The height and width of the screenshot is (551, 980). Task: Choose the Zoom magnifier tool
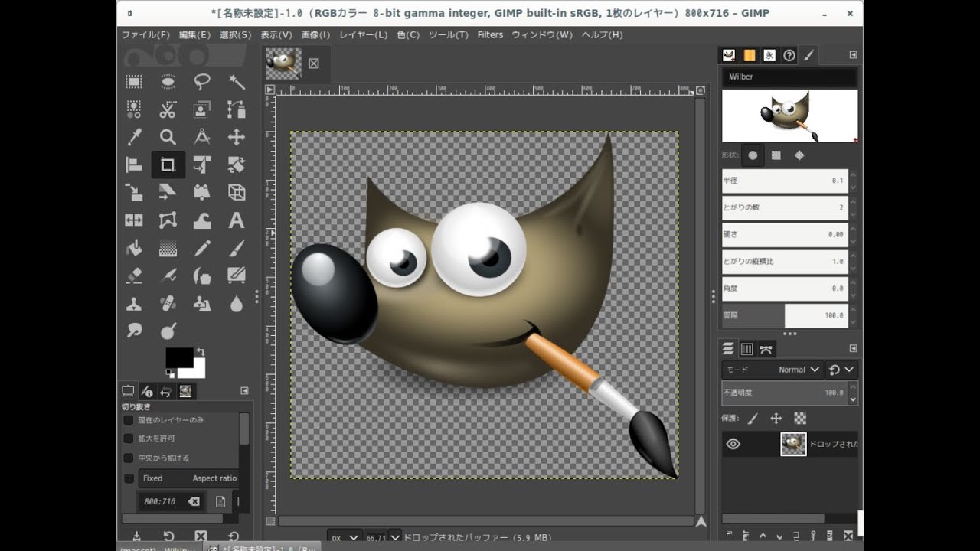click(x=168, y=137)
